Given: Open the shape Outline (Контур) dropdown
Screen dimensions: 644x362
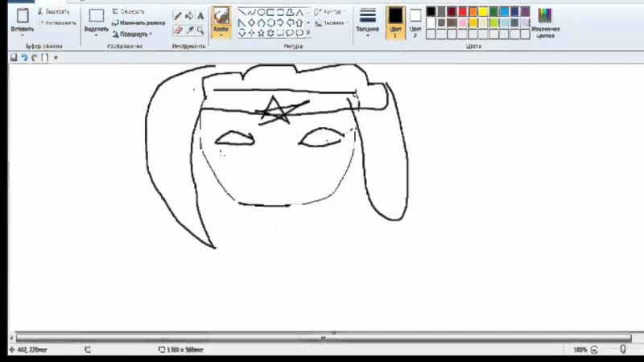Looking at the screenshot, I should click(330, 12).
